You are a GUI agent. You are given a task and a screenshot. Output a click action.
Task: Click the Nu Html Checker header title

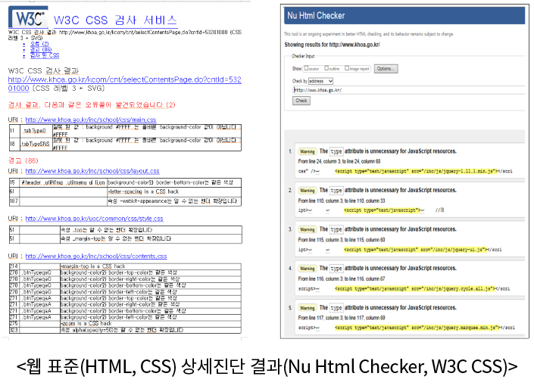click(x=316, y=16)
